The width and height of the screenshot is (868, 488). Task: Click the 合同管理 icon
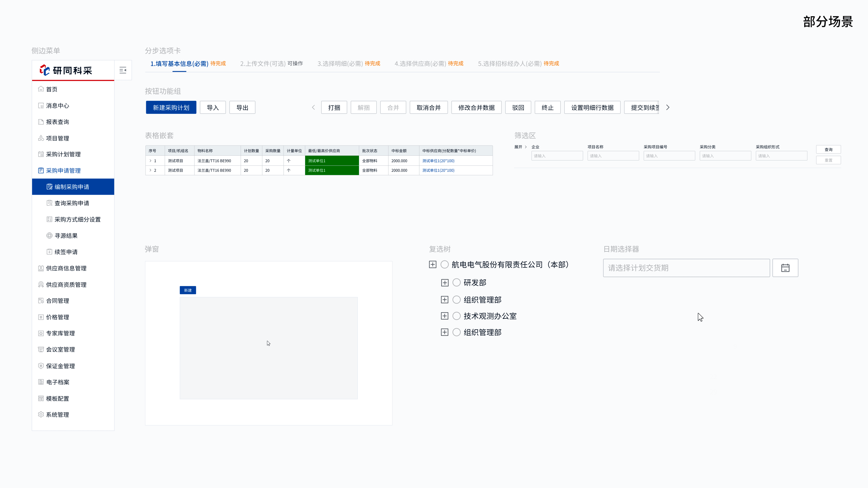[41, 300]
